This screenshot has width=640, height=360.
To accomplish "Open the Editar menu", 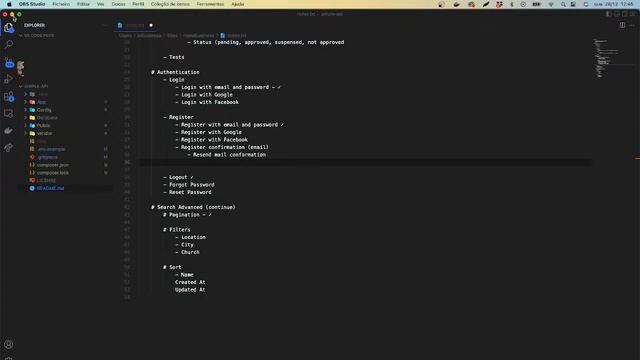I will tap(83, 4).
